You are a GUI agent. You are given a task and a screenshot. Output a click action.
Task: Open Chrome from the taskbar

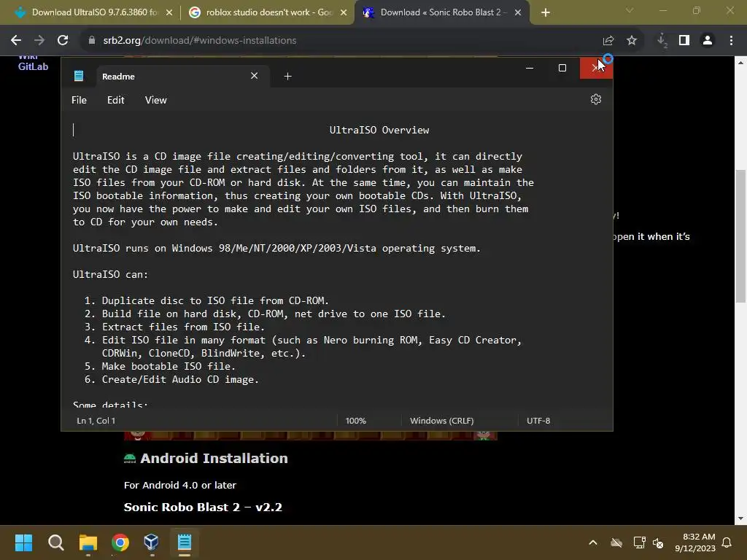(120, 542)
